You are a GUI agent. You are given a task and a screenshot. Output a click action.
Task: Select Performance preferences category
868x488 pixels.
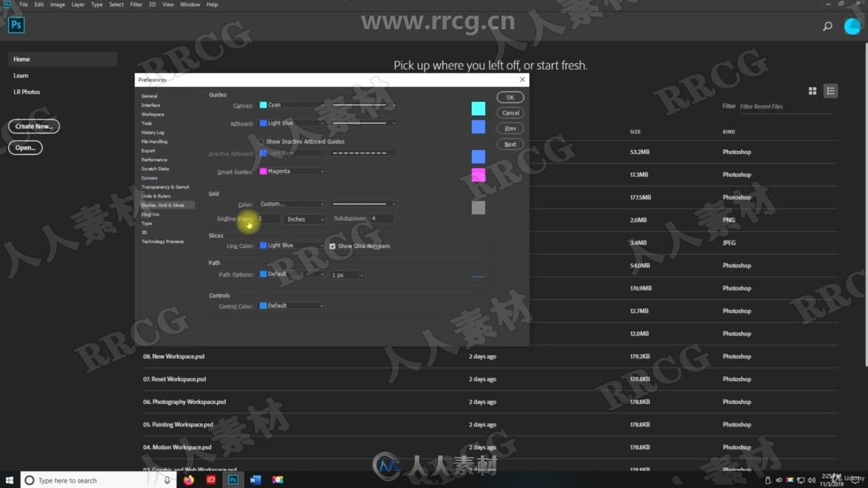154,160
